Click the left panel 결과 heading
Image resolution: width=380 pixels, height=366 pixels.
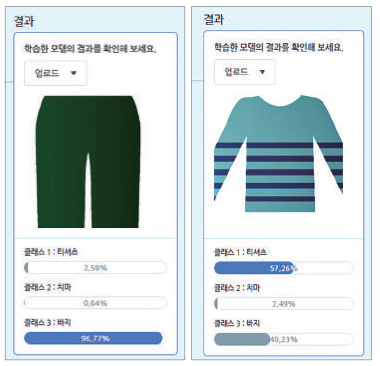(x=24, y=21)
